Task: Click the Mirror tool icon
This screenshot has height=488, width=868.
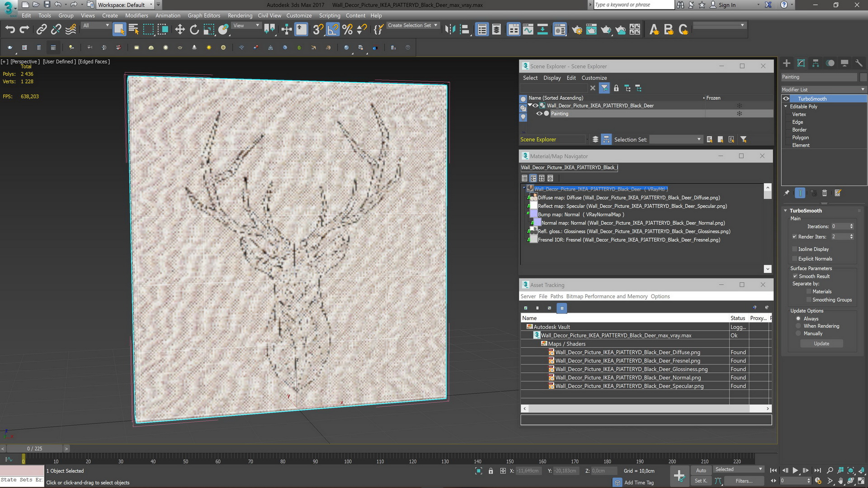Action: [x=450, y=30]
